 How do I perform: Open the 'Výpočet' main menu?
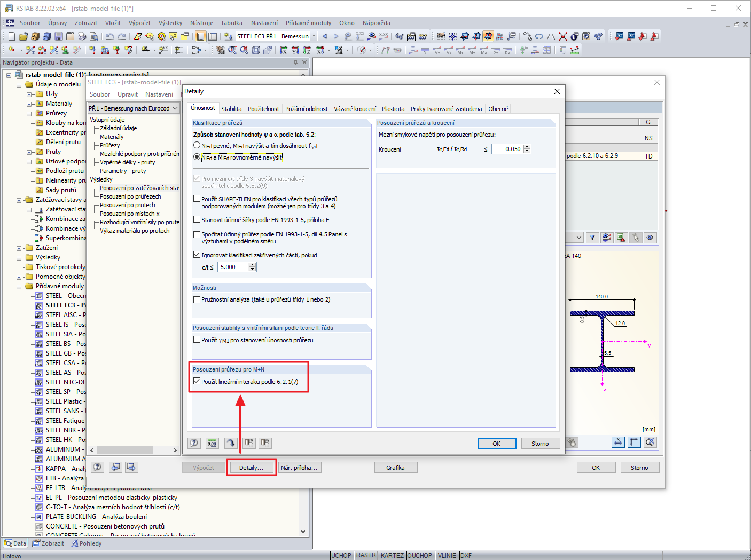coord(139,23)
